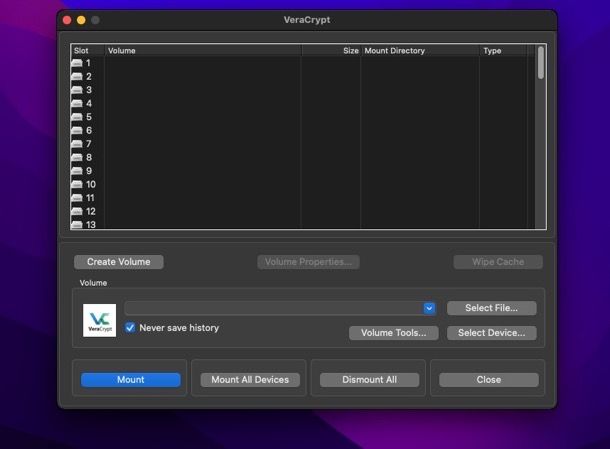Sort by the Size column header

331,51
